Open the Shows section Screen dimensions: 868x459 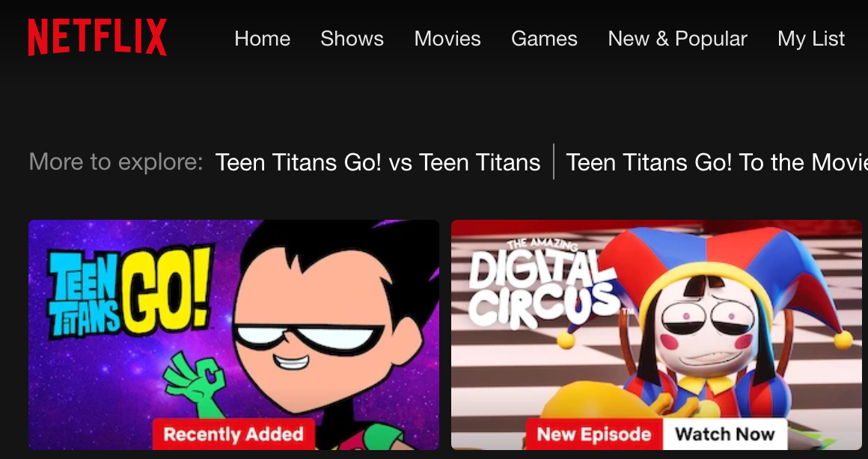click(x=352, y=39)
